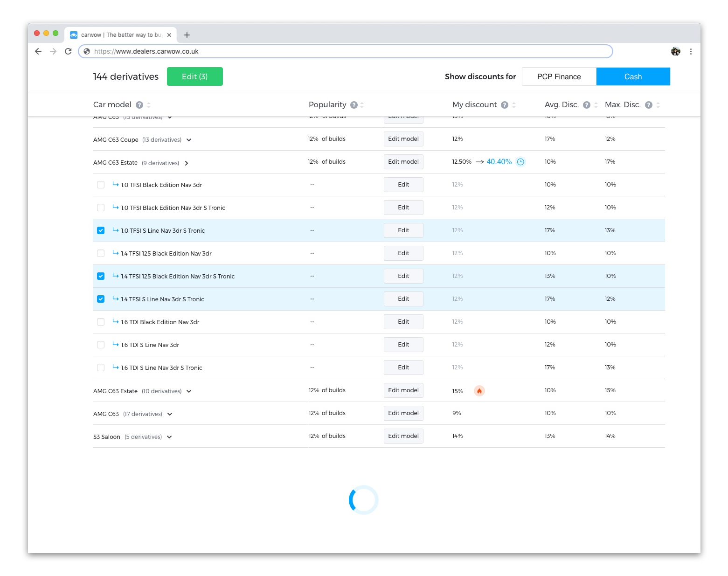
Task: Edit 1.6 TDI Black Edition Nav 3dr
Action: [403, 322]
